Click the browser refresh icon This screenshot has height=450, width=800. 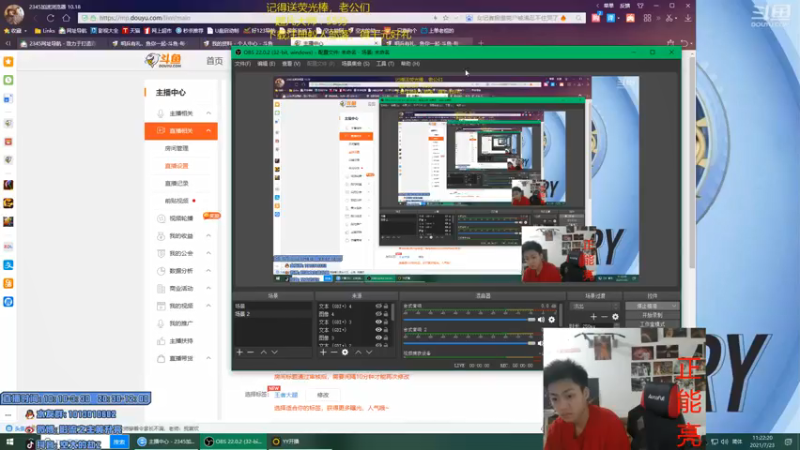[51, 18]
